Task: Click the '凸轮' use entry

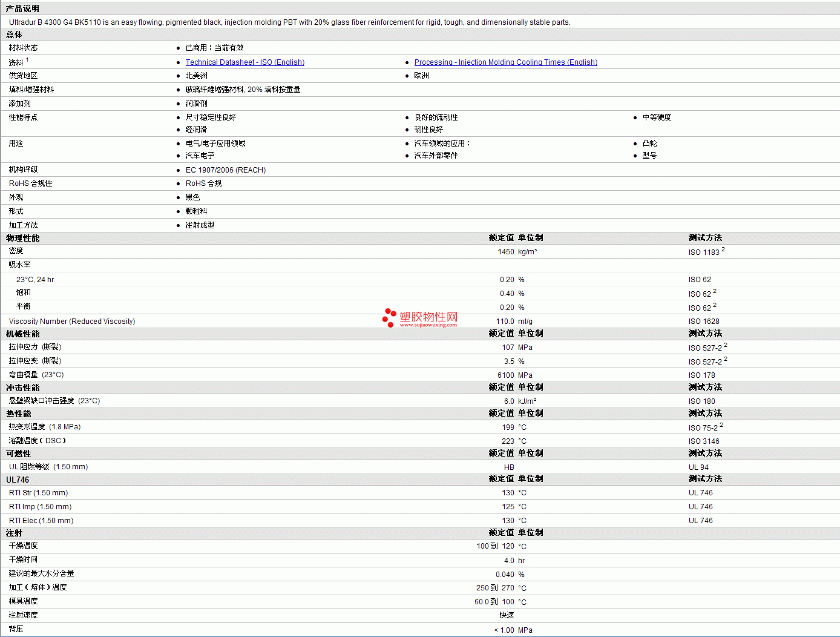Action: 649,144
